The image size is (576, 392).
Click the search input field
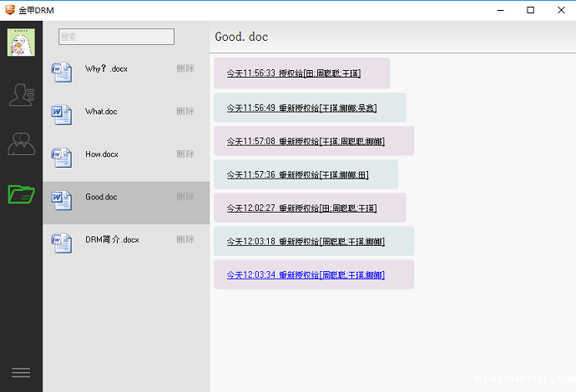point(116,37)
